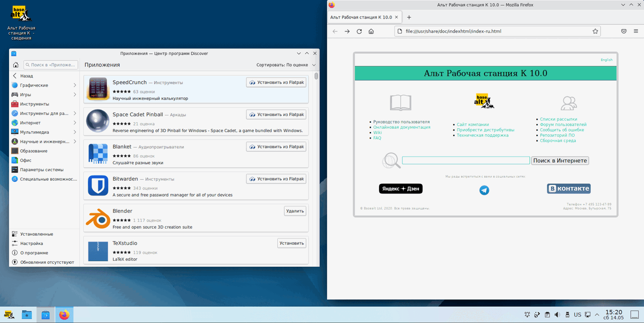The height and width of the screenshot is (323, 644).
Task: Open the Blanket app icon
Action: click(98, 153)
